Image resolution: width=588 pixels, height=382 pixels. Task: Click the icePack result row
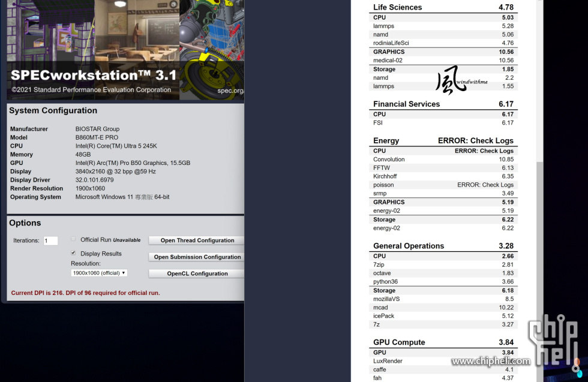[x=443, y=316]
